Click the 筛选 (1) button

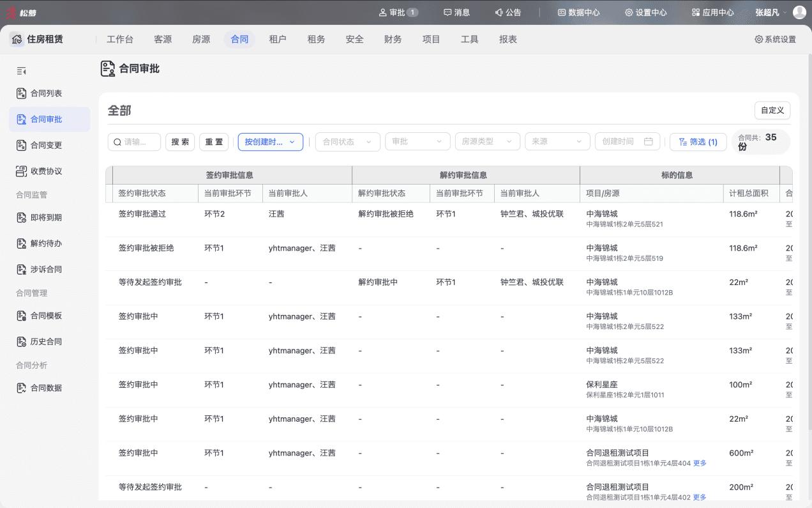pos(698,142)
